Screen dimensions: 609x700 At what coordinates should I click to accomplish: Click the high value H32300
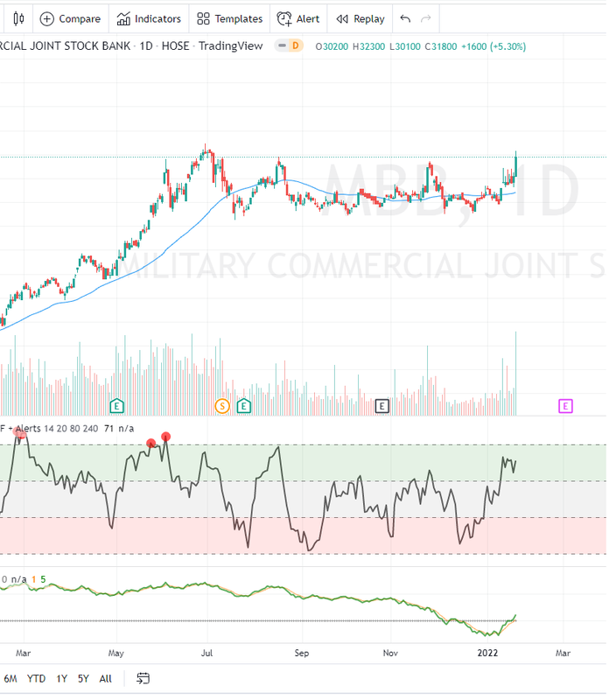pos(368,46)
